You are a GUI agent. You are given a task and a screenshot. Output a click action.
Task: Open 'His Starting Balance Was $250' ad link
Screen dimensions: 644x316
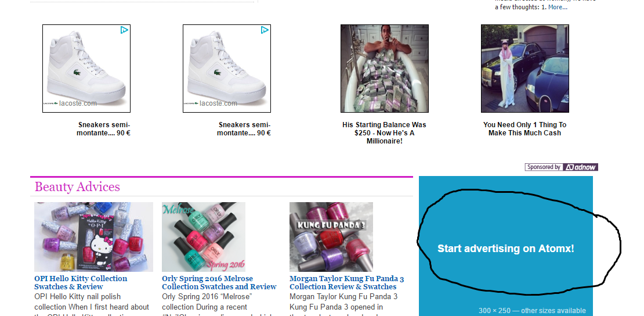pos(385,133)
